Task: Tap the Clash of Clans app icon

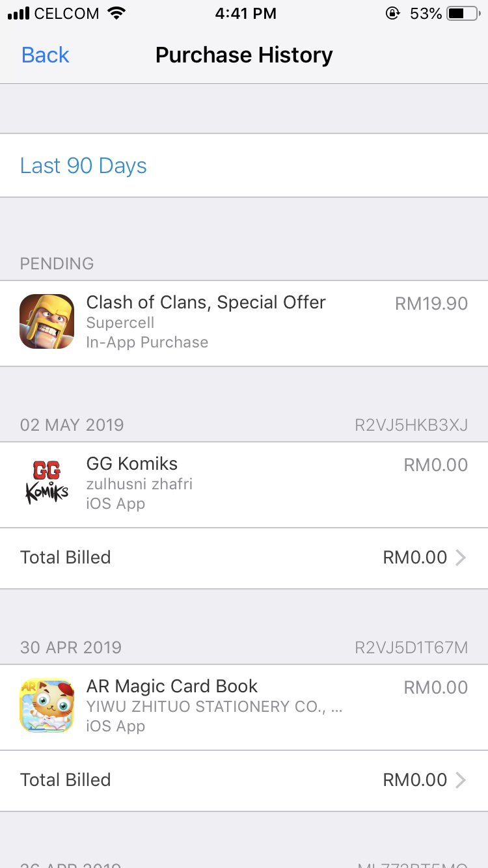Action: tap(47, 321)
